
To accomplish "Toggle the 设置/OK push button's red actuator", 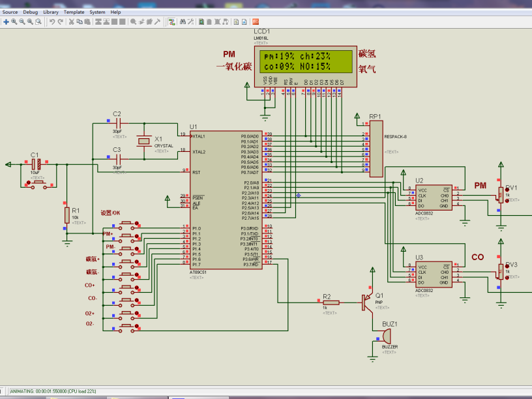I will click(138, 224).
